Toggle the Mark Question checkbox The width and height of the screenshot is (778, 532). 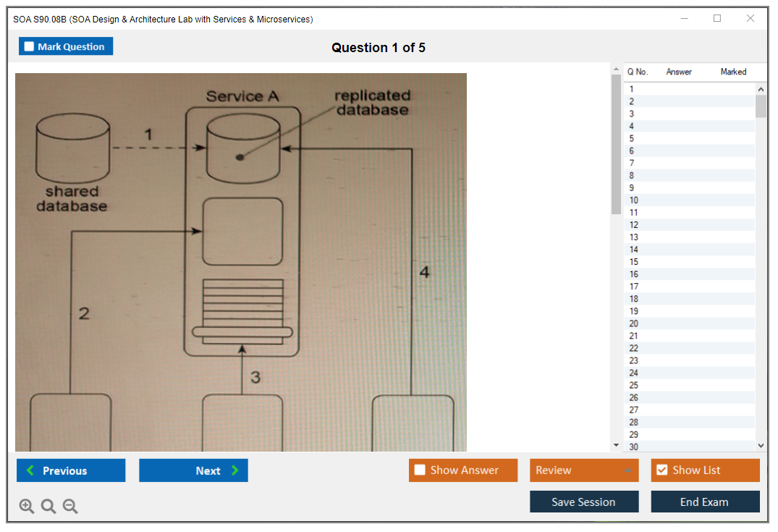30,47
